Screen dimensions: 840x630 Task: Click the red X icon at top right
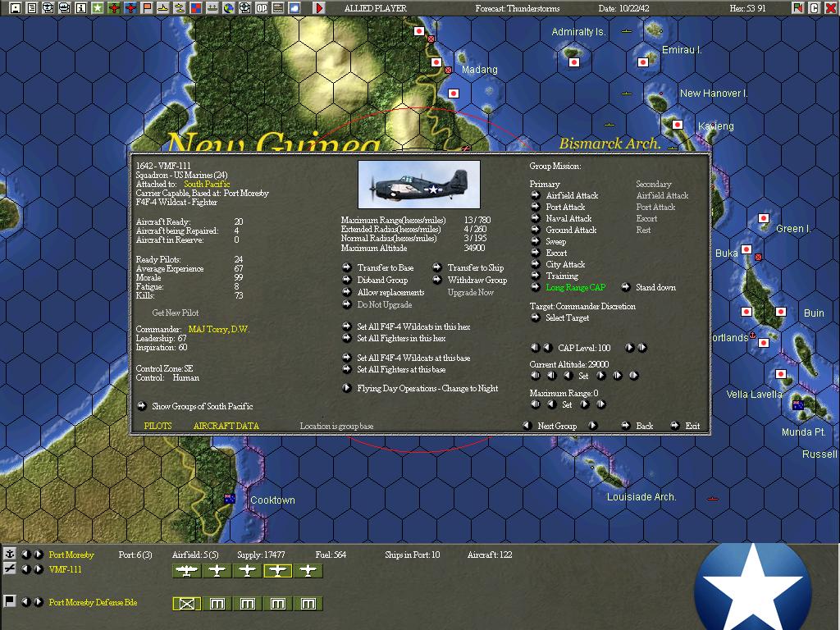[831, 7]
